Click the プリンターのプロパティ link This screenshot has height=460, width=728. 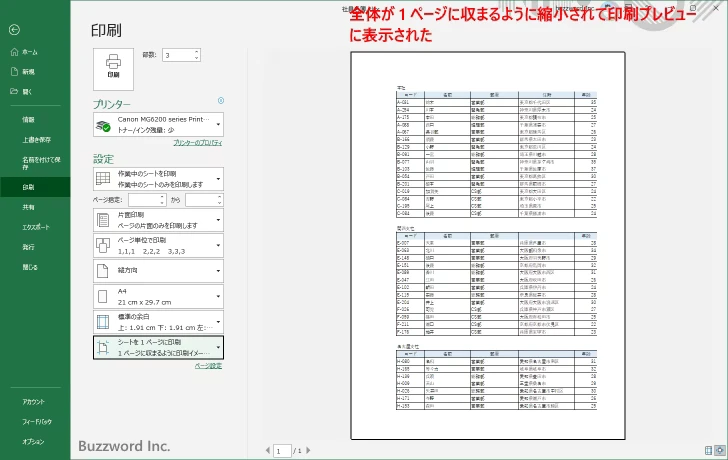pyautogui.click(x=198, y=143)
